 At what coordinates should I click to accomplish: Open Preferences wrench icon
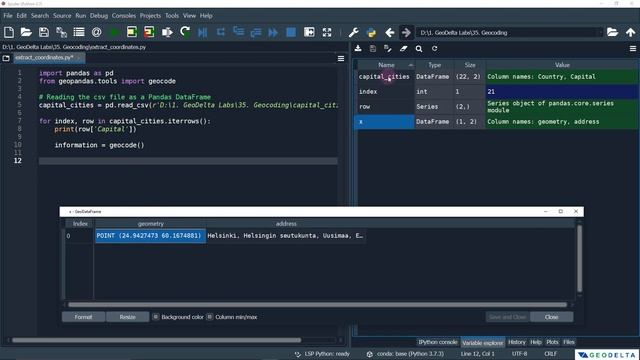click(x=353, y=32)
